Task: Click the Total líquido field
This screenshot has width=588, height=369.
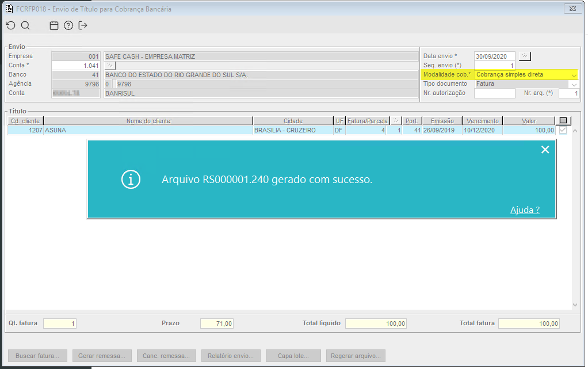Action: click(x=376, y=324)
